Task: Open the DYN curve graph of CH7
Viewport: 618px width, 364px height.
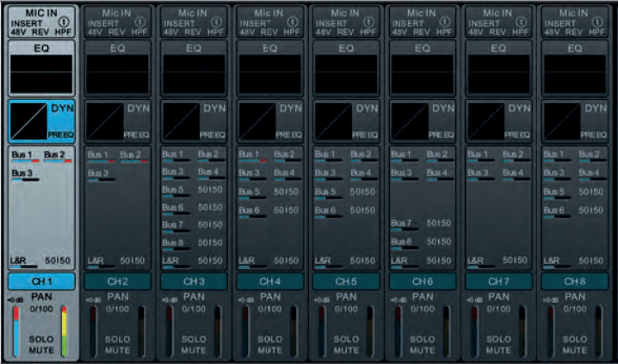Action: [x=486, y=121]
